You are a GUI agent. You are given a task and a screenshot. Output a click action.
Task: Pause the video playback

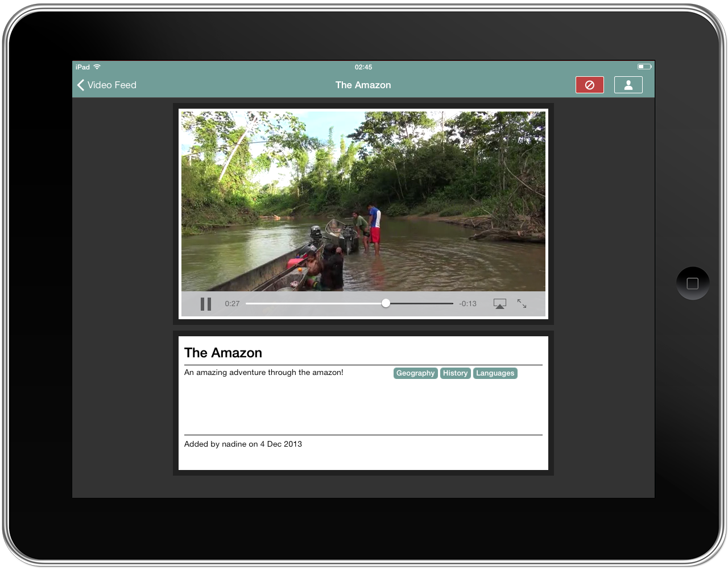(206, 304)
